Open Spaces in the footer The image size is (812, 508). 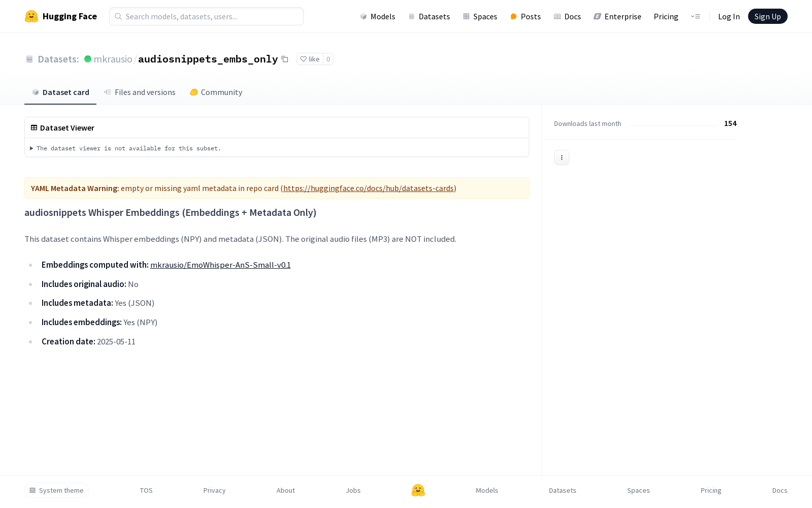(x=638, y=490)
